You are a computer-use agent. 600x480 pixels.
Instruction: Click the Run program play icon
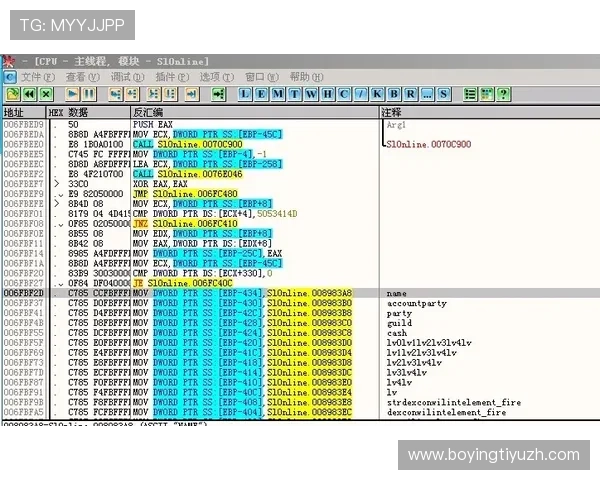pos(73,93)
